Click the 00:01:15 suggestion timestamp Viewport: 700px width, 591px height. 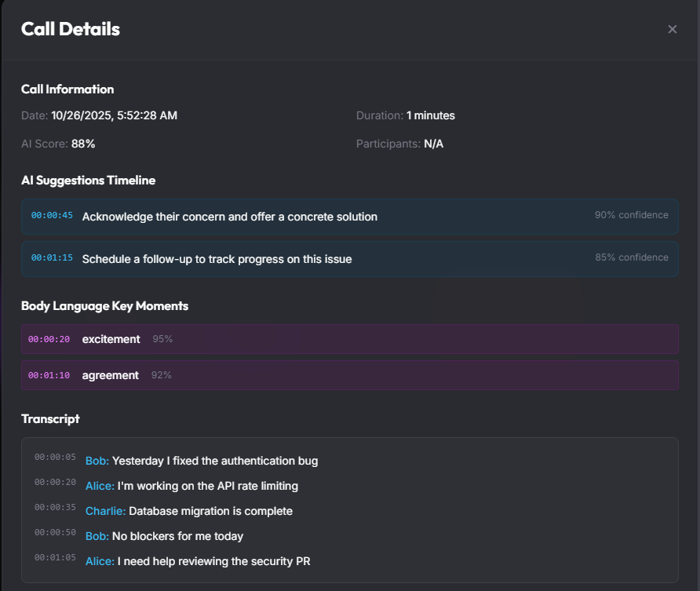52,258
